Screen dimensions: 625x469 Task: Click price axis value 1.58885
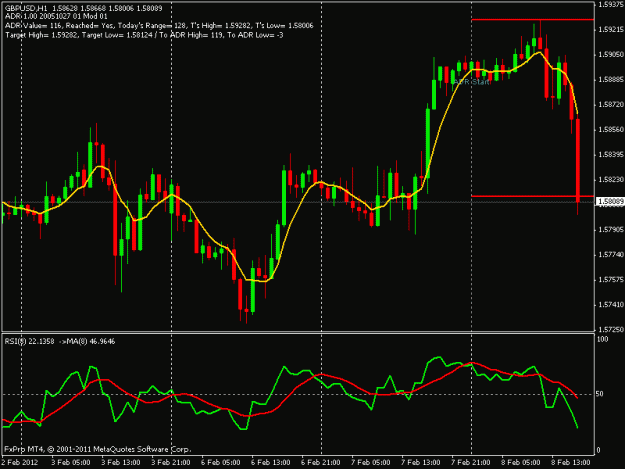[x=611, y=80]
